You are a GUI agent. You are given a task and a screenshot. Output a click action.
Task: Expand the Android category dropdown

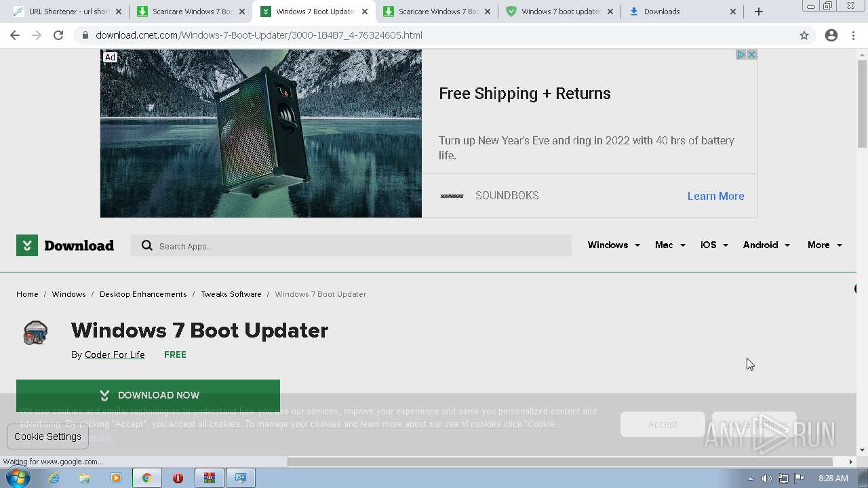pos(766,245)
